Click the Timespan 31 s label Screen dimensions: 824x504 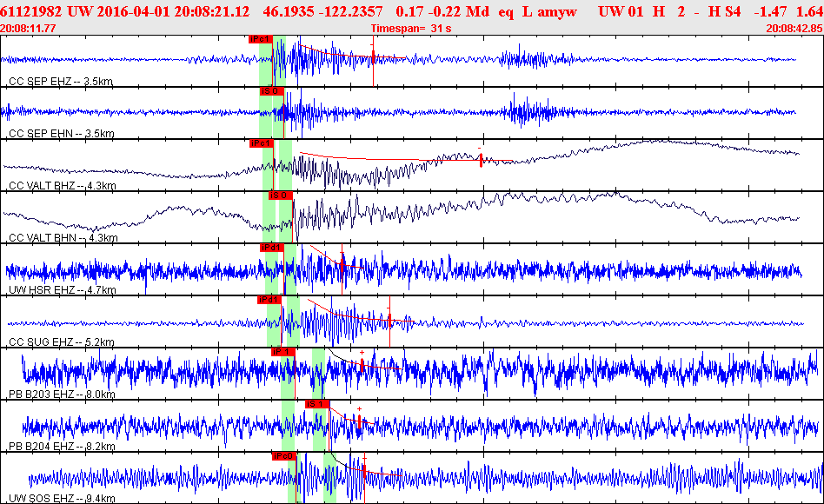(x=411, y=29)
